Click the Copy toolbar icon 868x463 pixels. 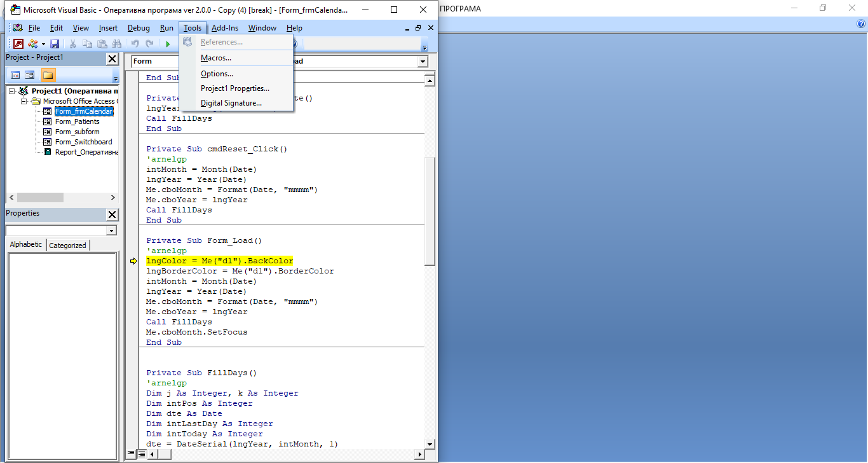click(x=88, y=44)
